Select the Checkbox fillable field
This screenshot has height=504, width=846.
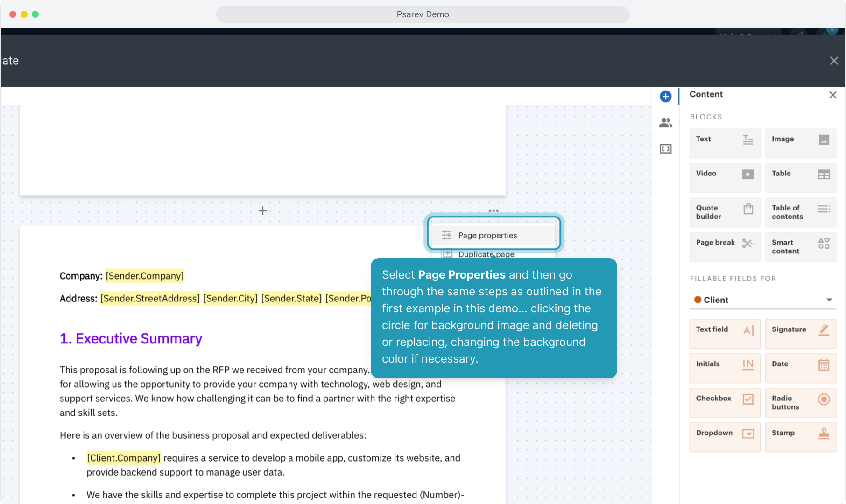[x=725, y=403]
